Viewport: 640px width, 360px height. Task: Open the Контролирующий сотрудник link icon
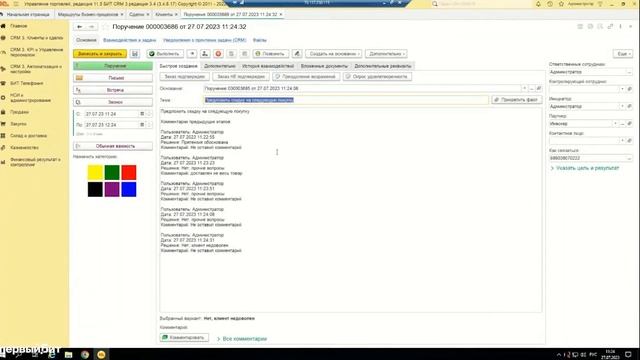click(x=629, y=89)
